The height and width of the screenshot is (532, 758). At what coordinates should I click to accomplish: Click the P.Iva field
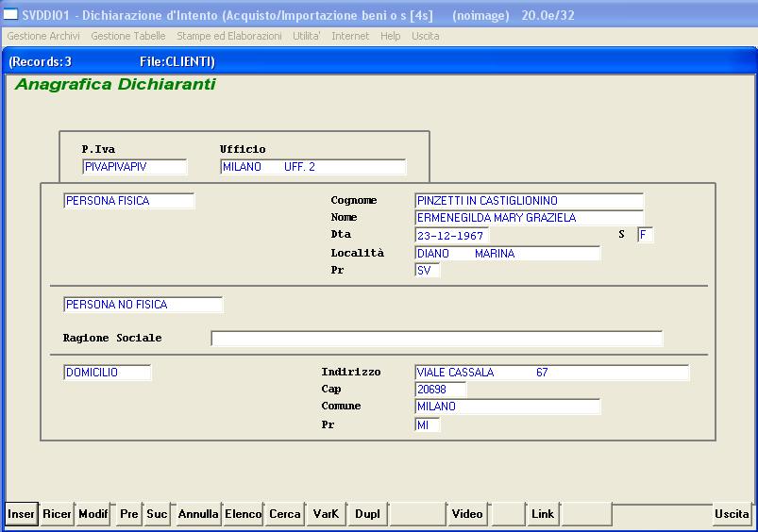(x=134, y=167)
